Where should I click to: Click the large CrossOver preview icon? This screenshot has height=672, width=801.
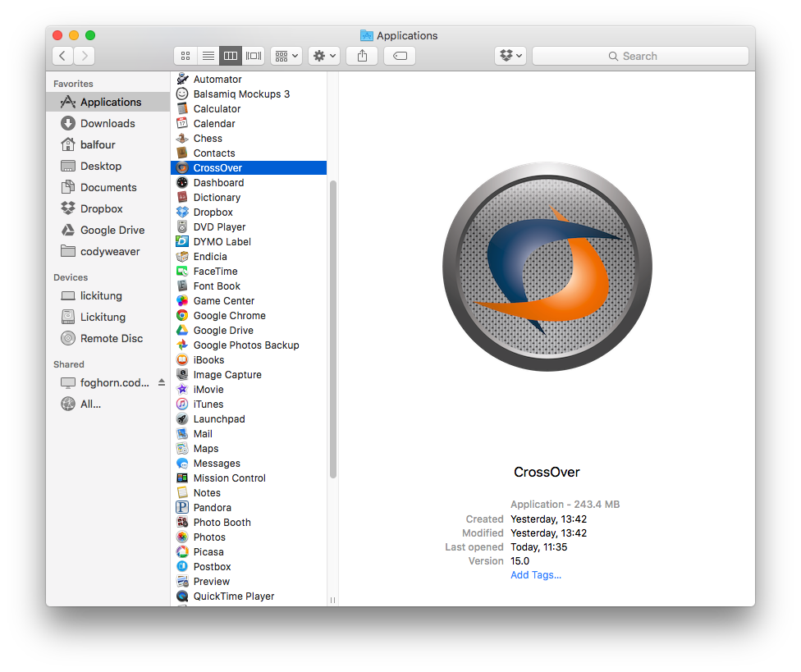[547, 267]
